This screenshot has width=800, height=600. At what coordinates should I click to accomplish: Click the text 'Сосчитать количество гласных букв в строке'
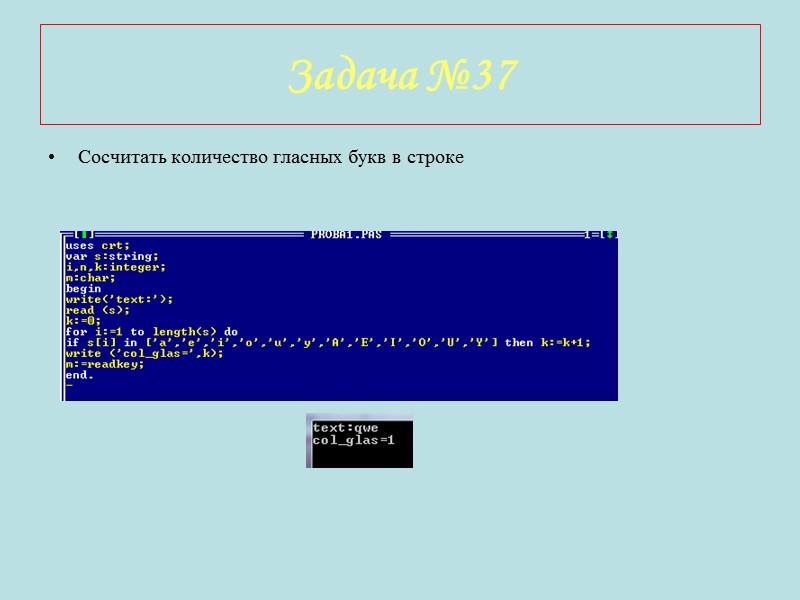click(271, 157)
